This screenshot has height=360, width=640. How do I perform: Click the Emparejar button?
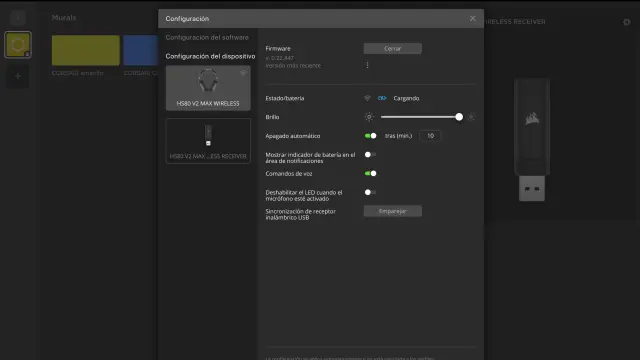pos(393,211)
